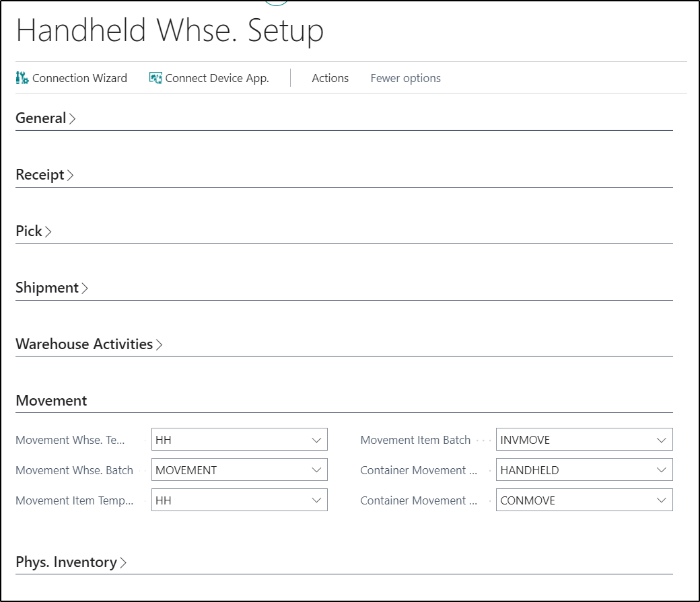Expand the Pick section
The image size is (700, 602).
(34, 231)
